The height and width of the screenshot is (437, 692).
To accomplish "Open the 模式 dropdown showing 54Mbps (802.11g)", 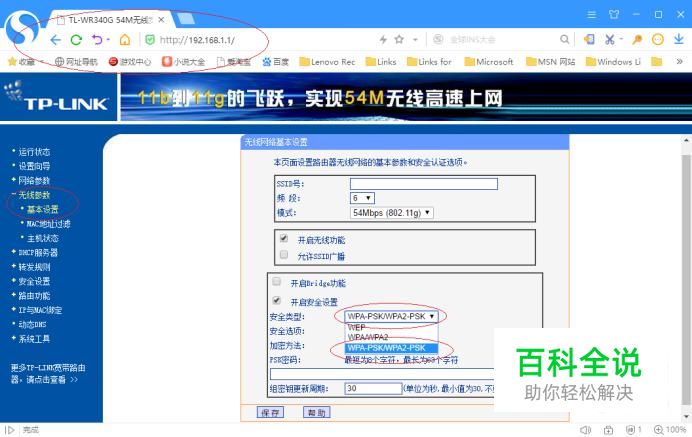I will point(391,213).
